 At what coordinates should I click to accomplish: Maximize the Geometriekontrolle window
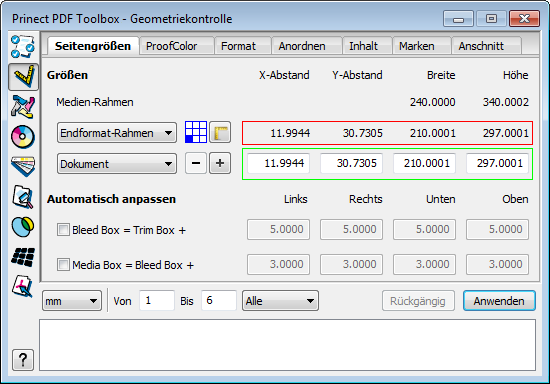[491, 19]
